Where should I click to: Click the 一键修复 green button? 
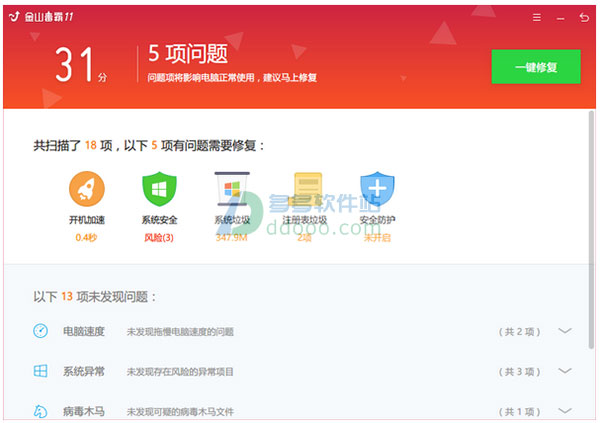click(x=536, y=67)
